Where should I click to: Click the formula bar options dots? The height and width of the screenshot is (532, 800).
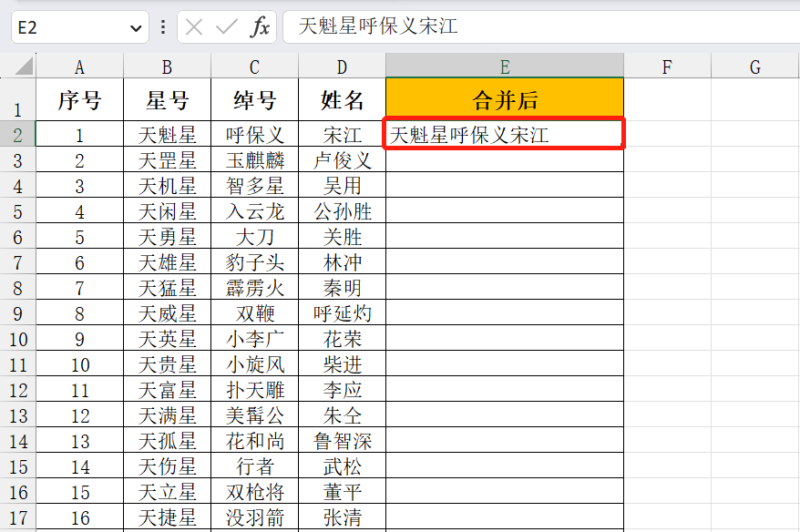click(163, 26)
